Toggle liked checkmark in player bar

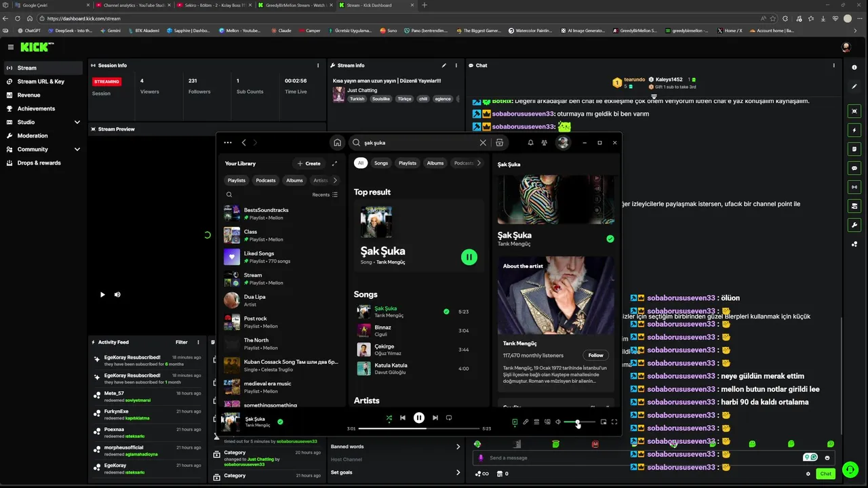(x=280, y=422)
